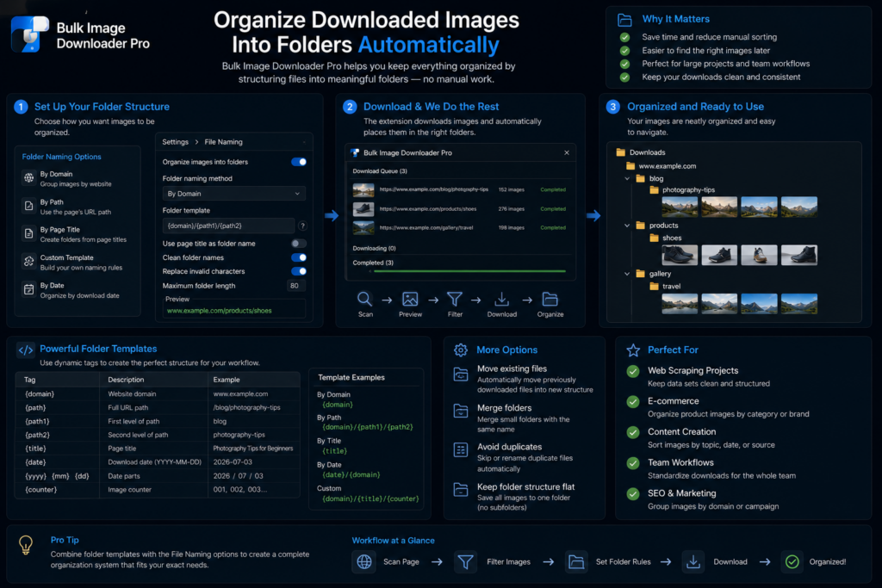This screenshot has width=882, height=588.
Task: Collapse the products folder chevron
Action: 627,226
